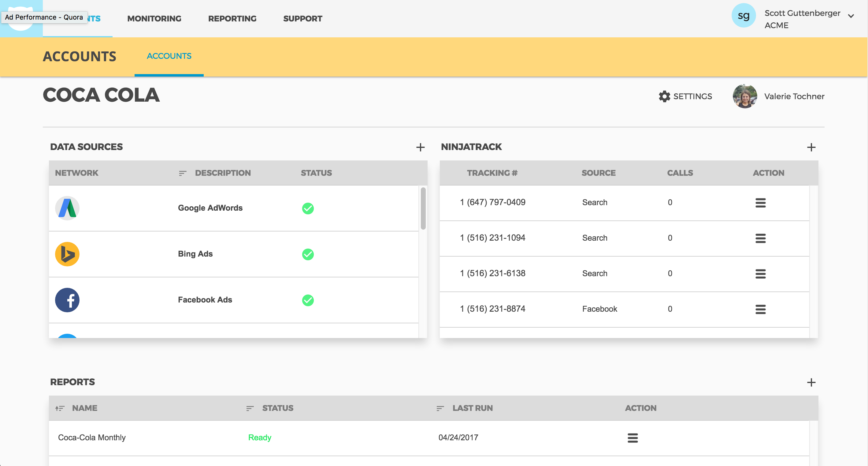Select tracking number 1 (516) 231-6138
868x466 pixels.
click(492, 273)
